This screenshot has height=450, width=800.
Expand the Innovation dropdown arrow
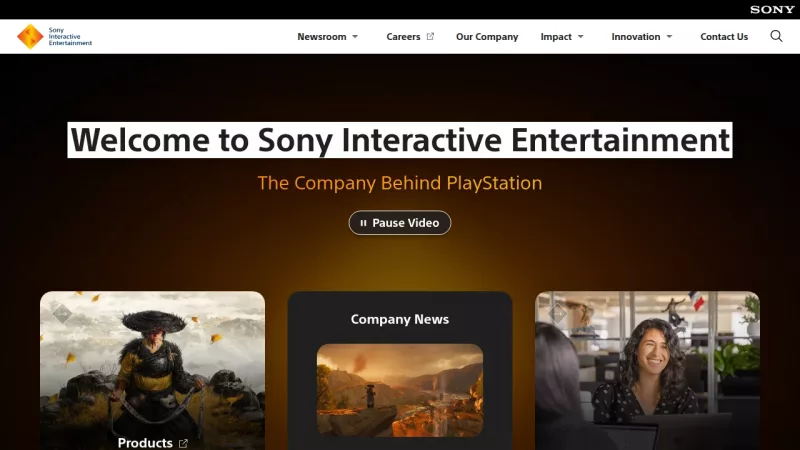coord(669,37)
